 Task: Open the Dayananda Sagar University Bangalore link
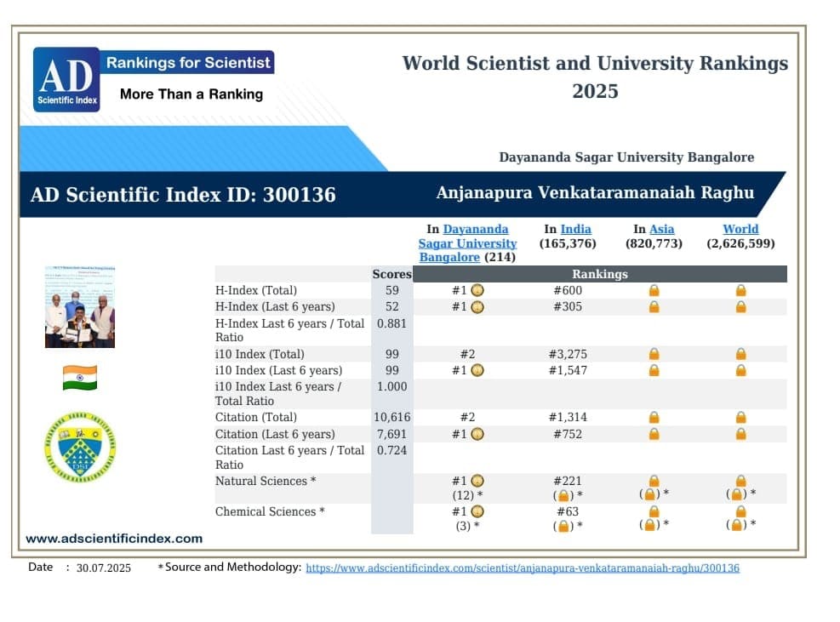(x=467, y=243)
